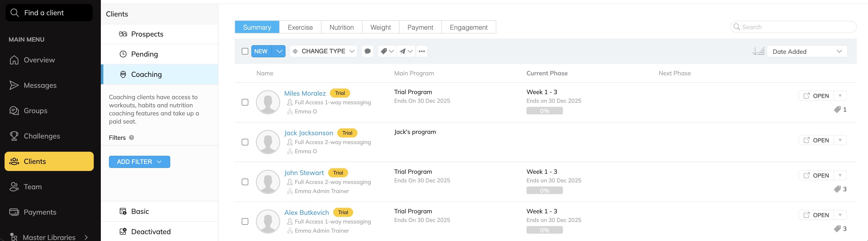Click the Filters help question mark icon

[x=131, y=138]
